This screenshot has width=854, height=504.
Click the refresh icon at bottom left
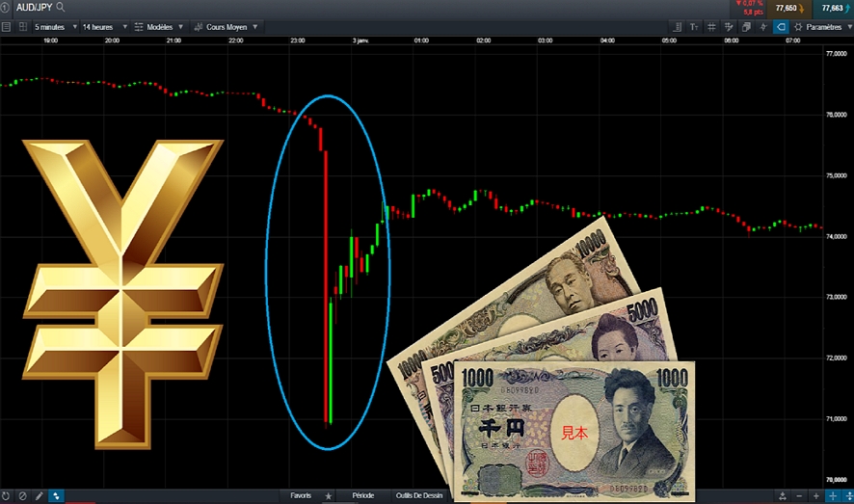pos(6,495)
